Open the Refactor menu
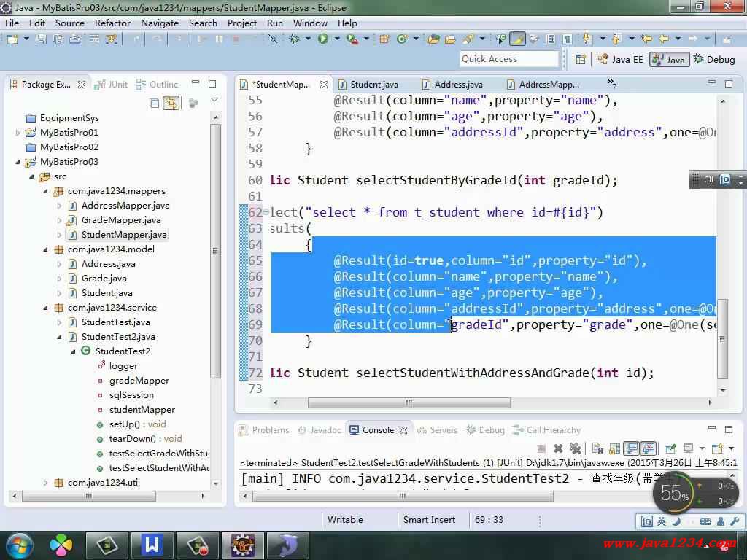Viewport: 747px width, 560px height. [112, 23]
